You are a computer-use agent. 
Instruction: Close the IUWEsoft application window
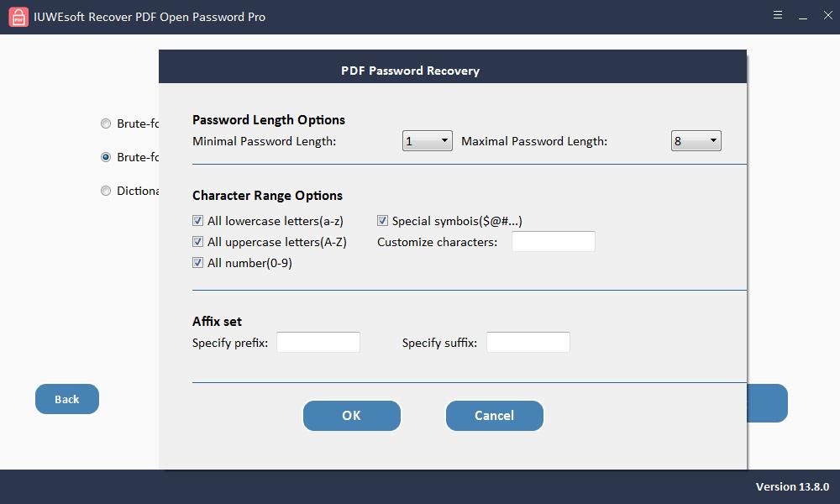coord(827,15)
